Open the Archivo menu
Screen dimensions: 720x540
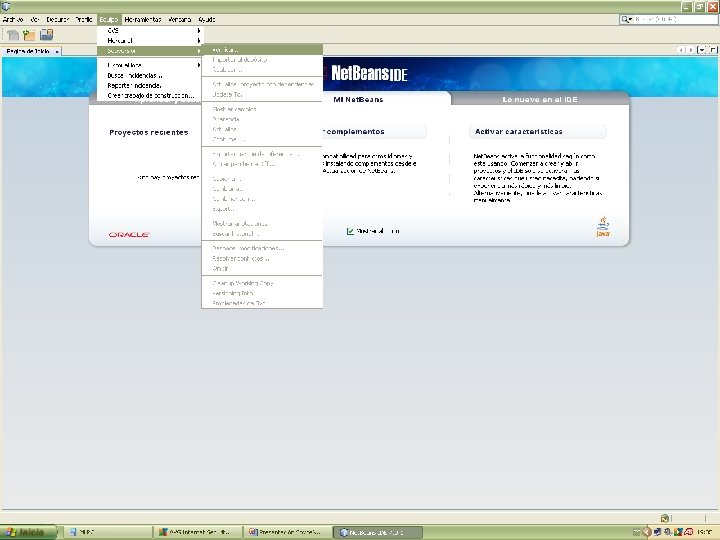tap(13, 19)
